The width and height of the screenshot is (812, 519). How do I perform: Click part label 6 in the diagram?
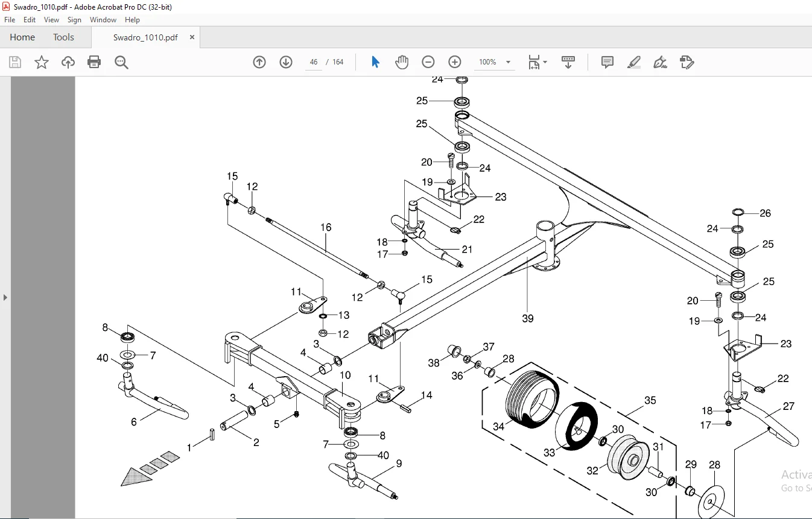coord(134,422)
